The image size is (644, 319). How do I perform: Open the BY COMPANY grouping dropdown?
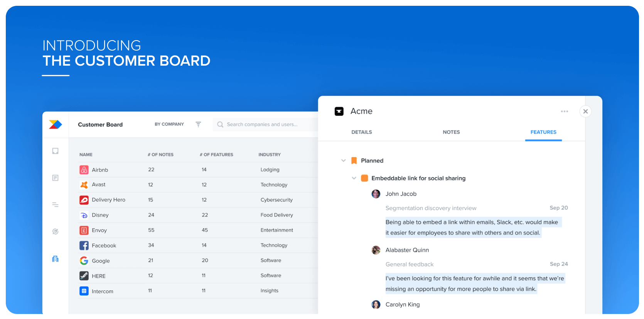click(x=169, y=124)
